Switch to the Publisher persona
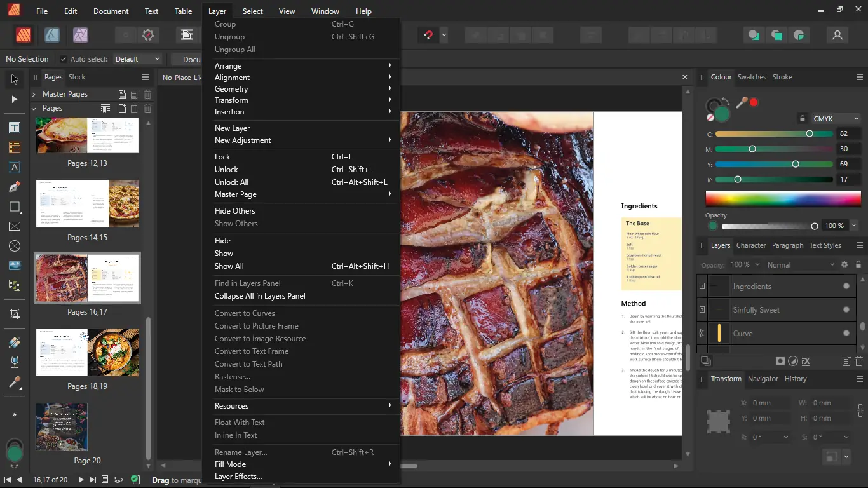This screenshot has height=488, width=868. [24, 35]
